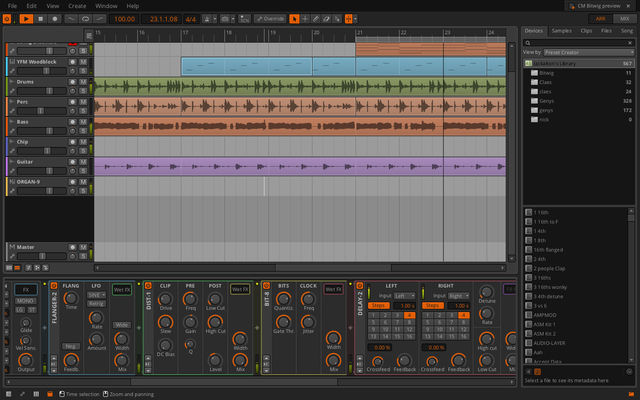Screen dimensions: 640x400
Task: Enable the Automation Override button
Action: (269, 19)
